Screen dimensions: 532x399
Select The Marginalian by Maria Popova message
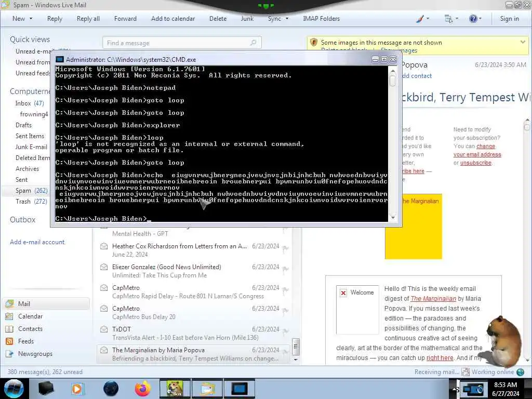[193, 354]
